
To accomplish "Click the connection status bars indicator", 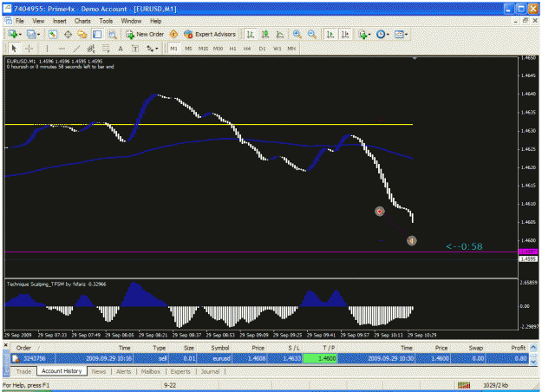I will [x=464, y=385].
